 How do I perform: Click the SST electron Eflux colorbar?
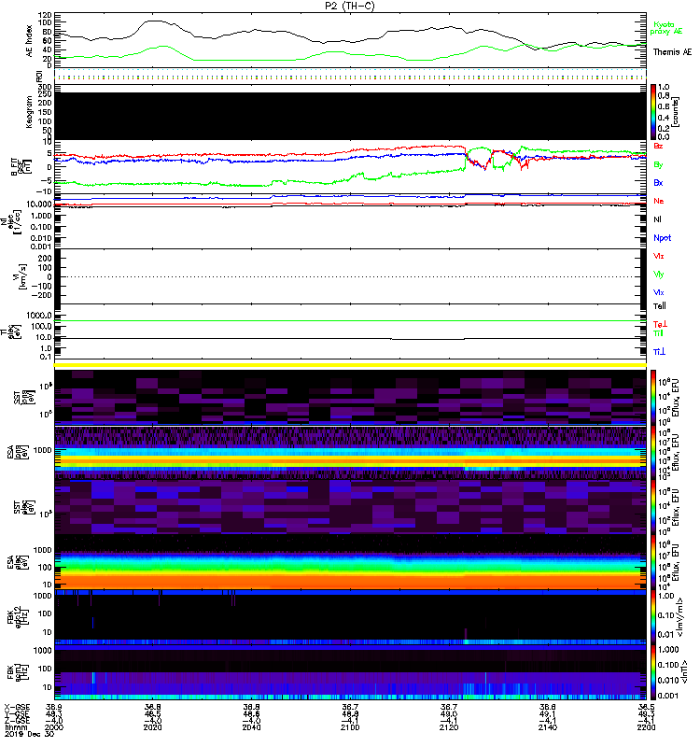(653, 506)
